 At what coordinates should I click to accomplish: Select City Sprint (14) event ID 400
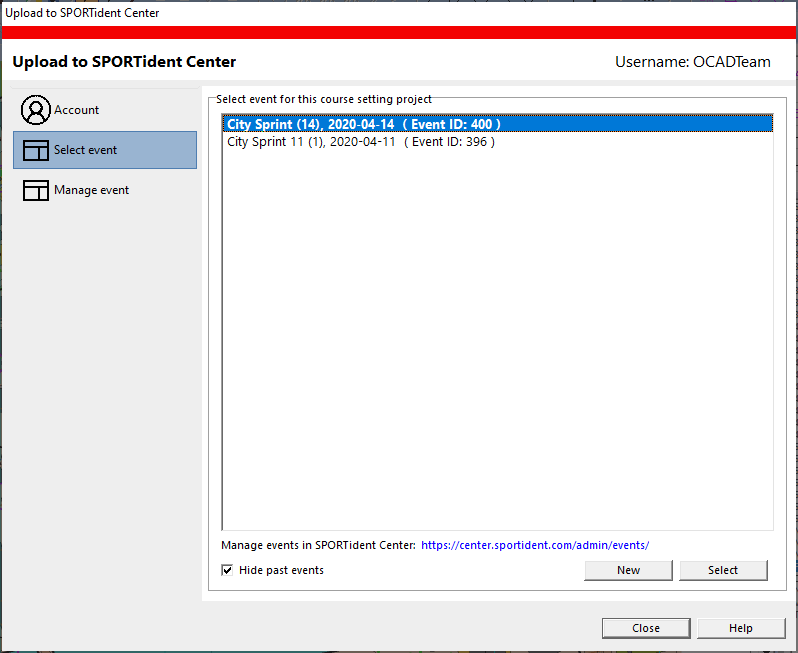point(498,124)
